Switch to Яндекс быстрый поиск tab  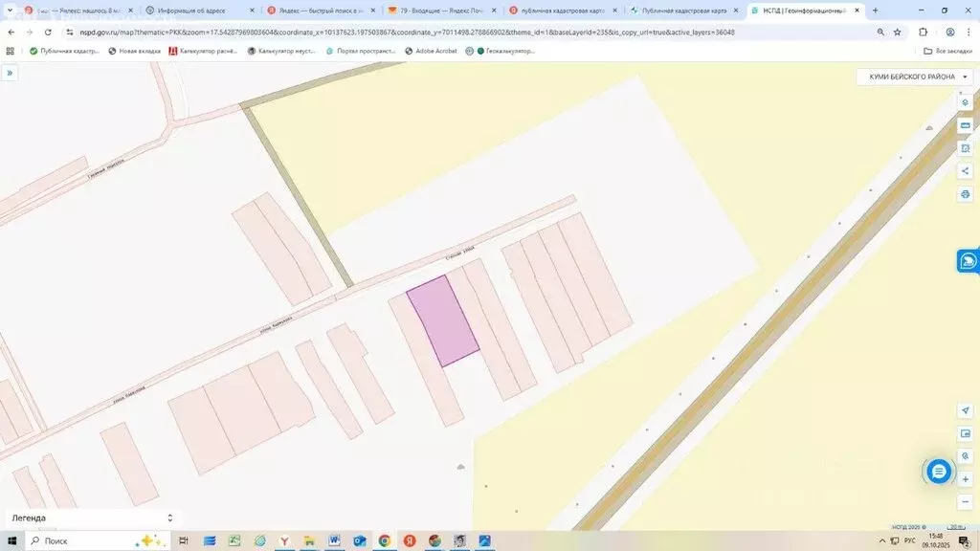point(321,11)
